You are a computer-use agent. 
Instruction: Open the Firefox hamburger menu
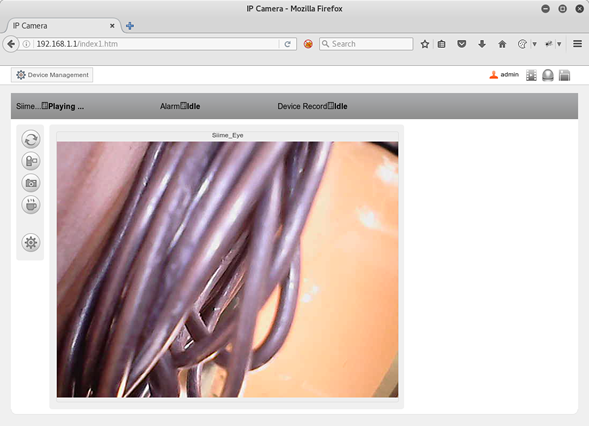pyautogui.click(x=577, y=44)
